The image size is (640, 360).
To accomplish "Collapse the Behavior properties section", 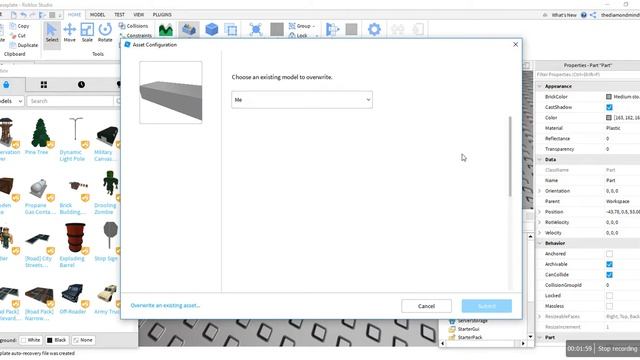I will 540,243.
